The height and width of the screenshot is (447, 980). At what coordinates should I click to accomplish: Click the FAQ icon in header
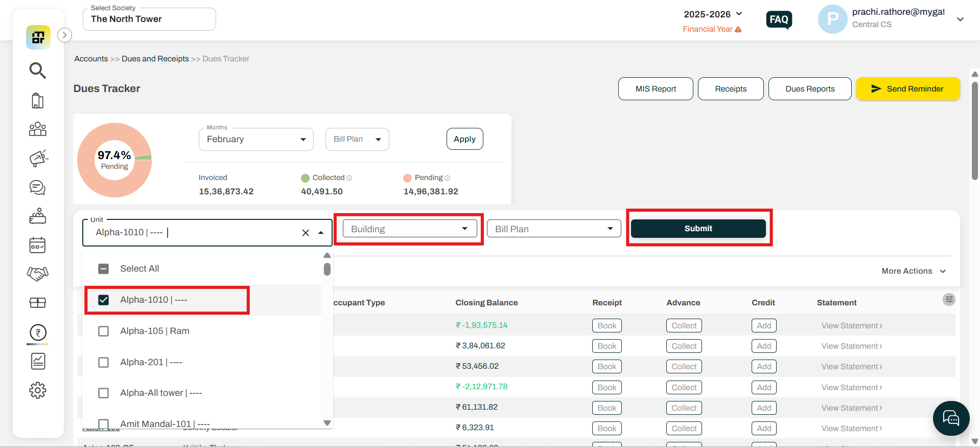coord(779,20)
